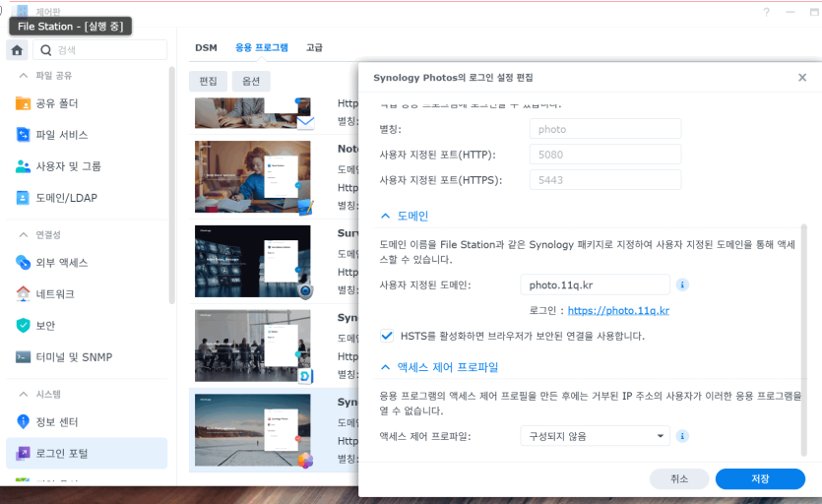Select the 보안 shield icon
The image size is (822, 504).
[x=23, y=326]
